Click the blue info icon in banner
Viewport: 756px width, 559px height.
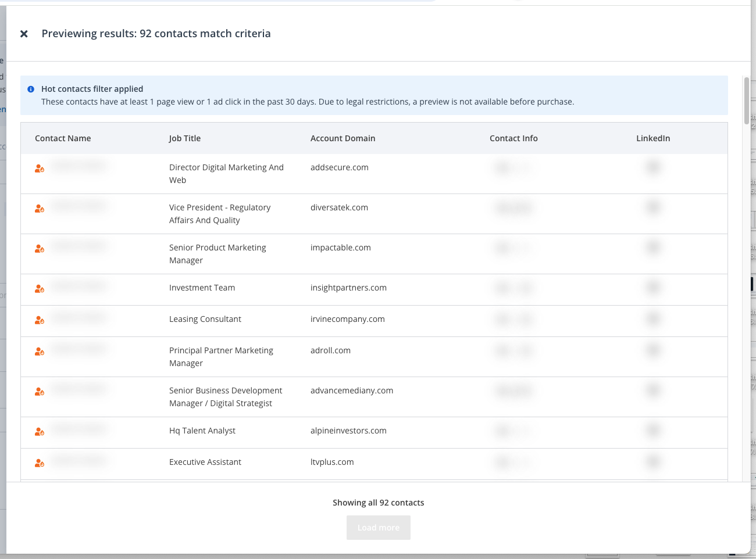(31, 89)
